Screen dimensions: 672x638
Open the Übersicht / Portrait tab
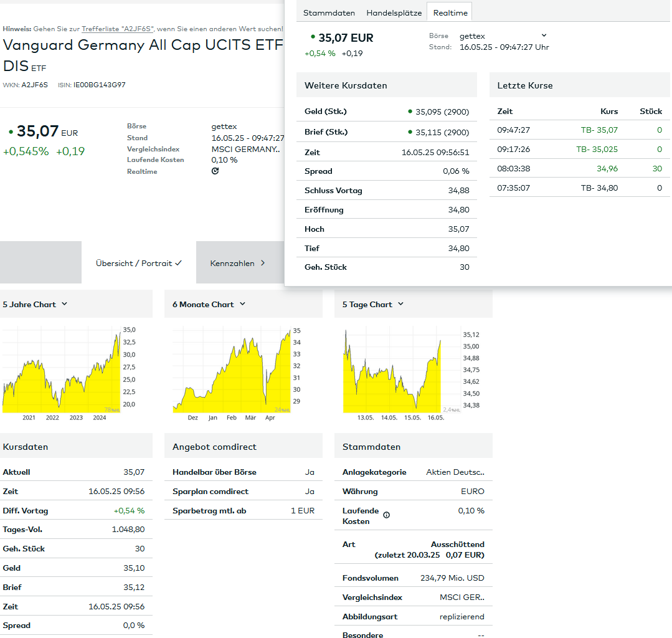(138, 262)
